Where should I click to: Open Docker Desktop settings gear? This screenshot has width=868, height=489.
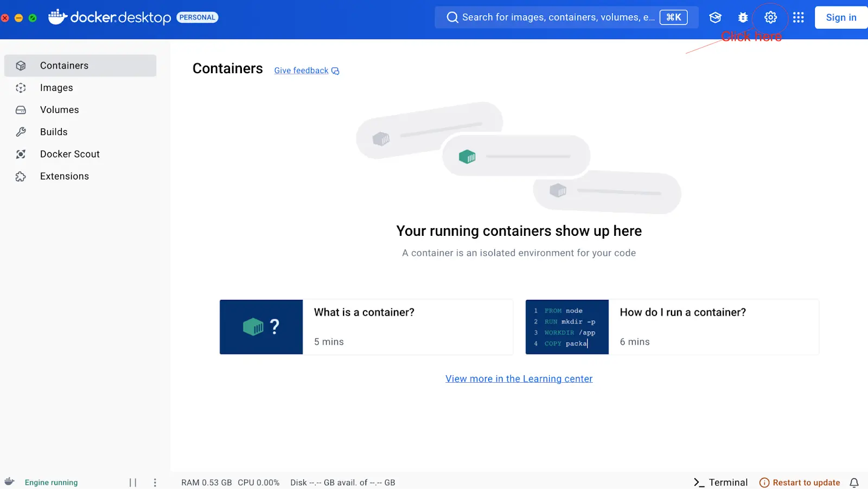[x=770, y=17]
